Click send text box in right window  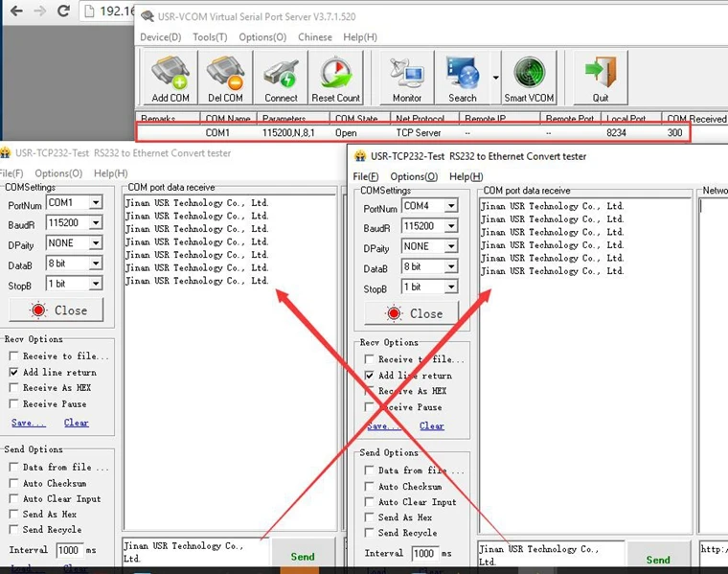pos(551,554)
